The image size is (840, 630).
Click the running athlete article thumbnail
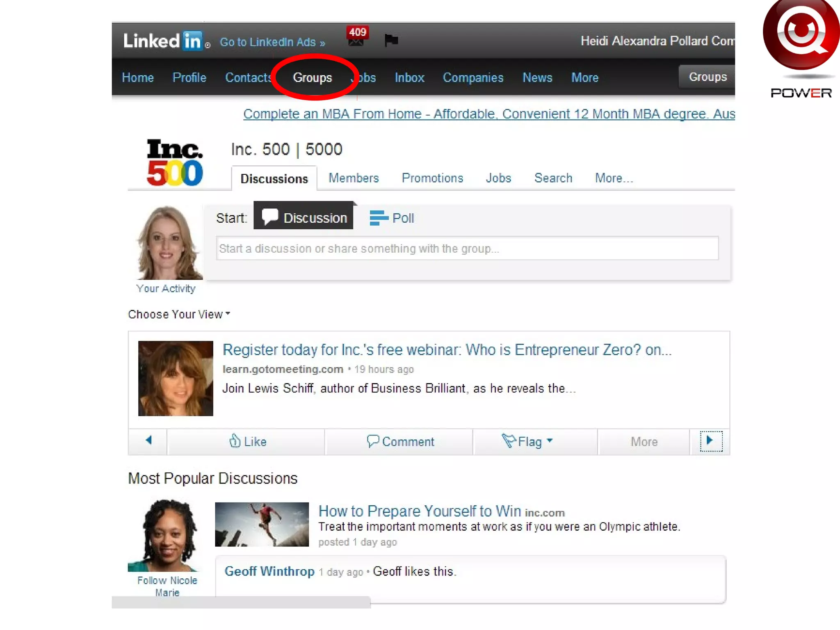coord(262,524)
